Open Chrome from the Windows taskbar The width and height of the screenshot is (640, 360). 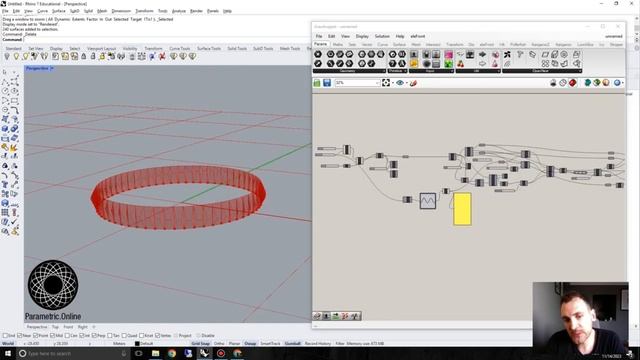(x=172, y=353)
